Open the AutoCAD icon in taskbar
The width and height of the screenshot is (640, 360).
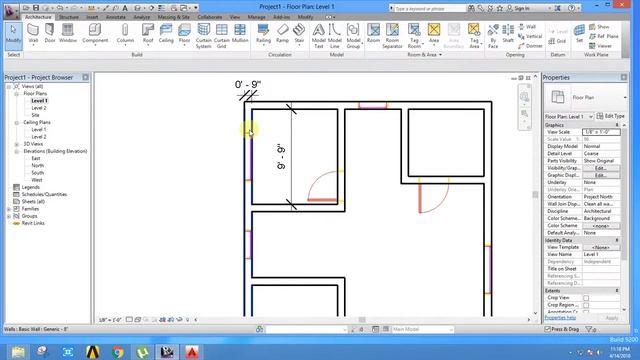point(192,351)
